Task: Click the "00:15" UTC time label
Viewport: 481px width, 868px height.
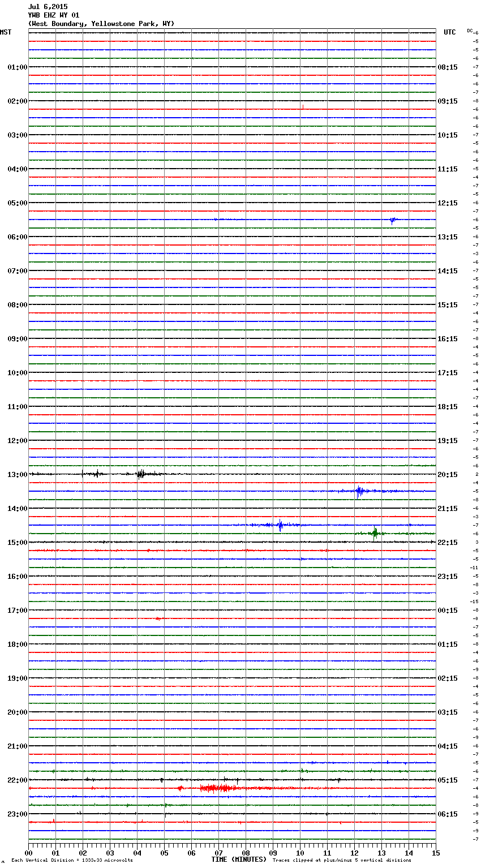Action: [x=448, y=611]
